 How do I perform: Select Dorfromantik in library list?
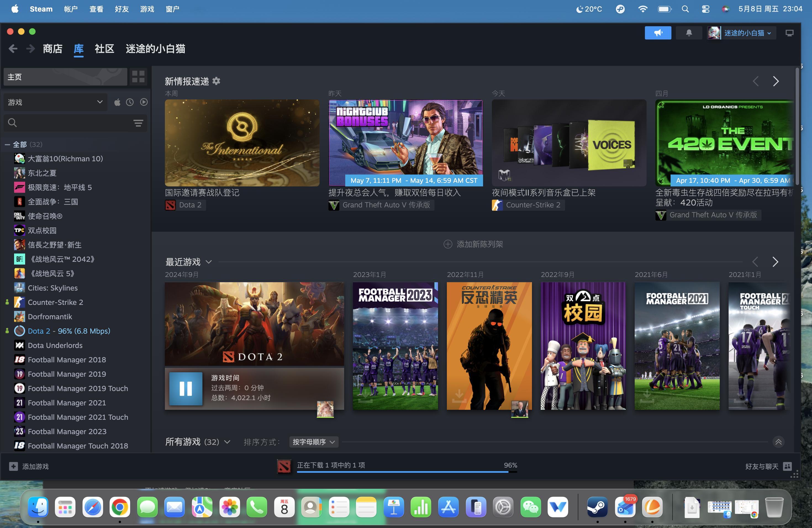tap(50, 316)
